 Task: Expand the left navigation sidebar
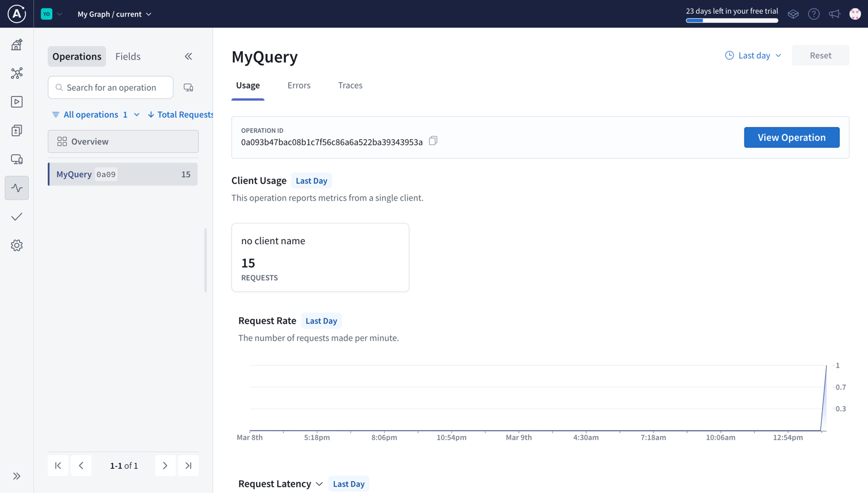coord(17,476)
